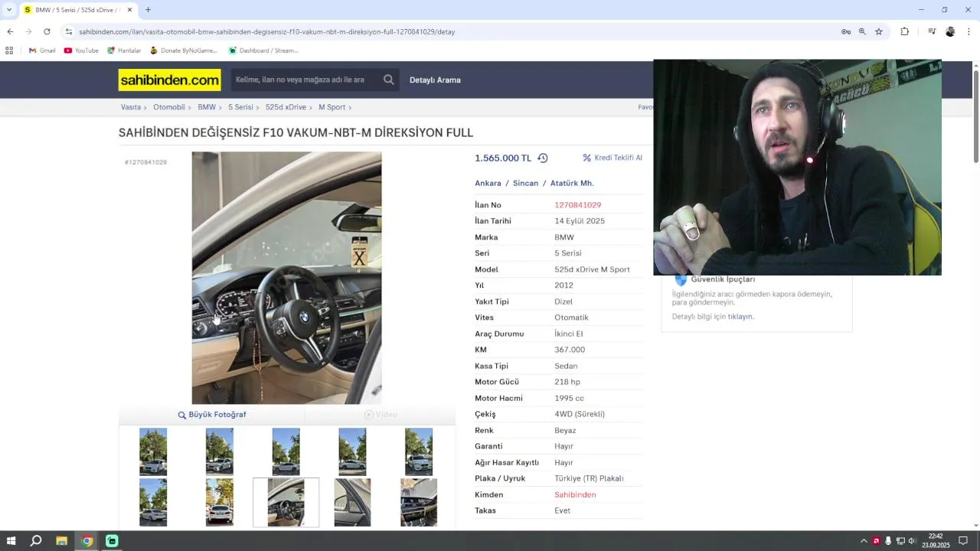Click Ankara location link

[488, 183]
